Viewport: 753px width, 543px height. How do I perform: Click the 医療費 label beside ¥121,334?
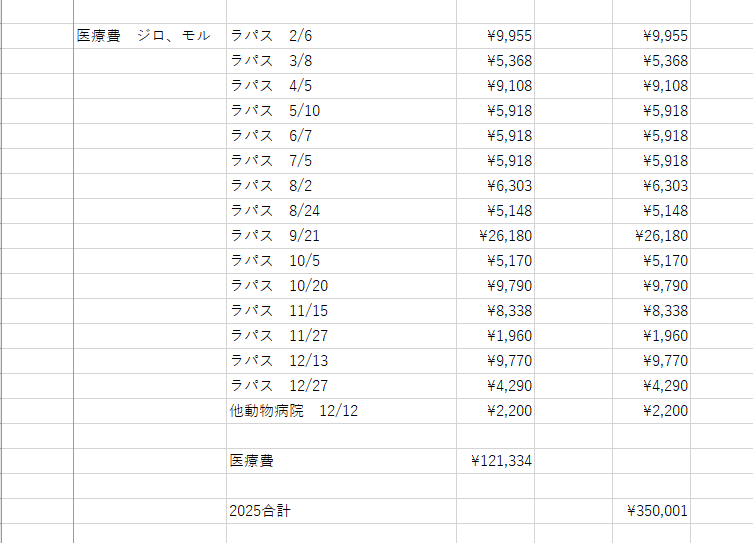pos(341,461)
